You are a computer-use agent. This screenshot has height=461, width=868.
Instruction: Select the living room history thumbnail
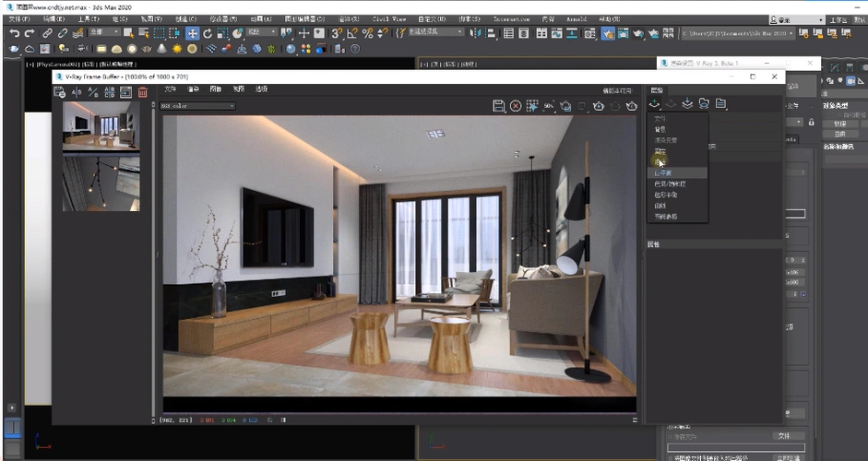[101, 125]
